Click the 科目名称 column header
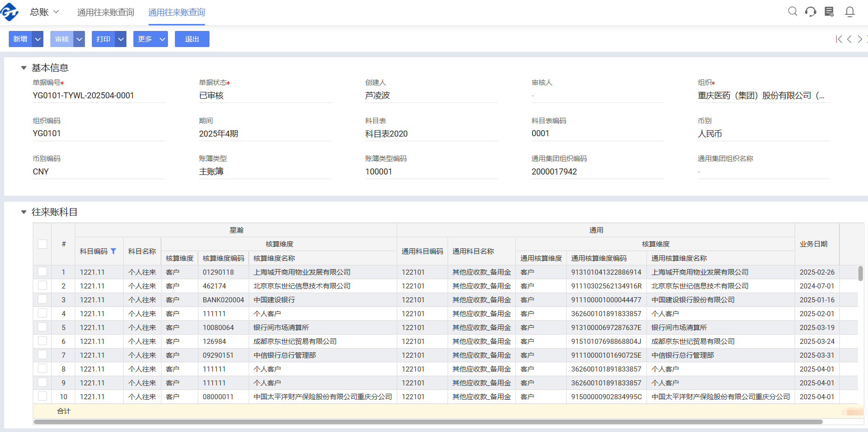The image size is (868, 432). (x=142, y=251)
